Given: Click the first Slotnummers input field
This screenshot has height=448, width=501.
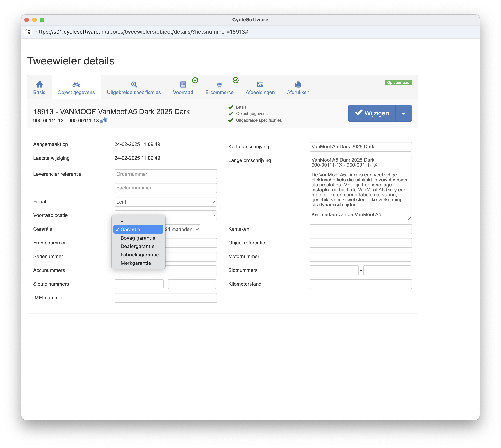Looking at the screenshot, I should (x=334, y=271).
